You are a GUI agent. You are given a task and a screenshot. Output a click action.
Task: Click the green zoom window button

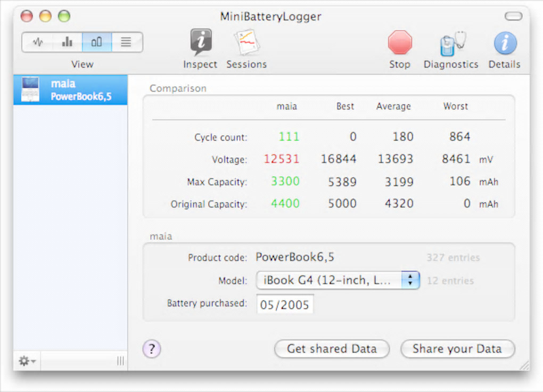tap(64, 16)
